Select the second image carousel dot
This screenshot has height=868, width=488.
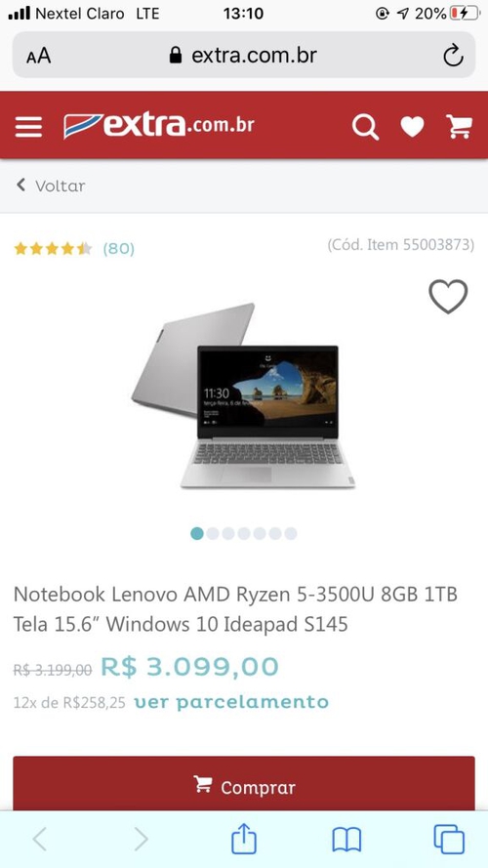tap(213, 533)
